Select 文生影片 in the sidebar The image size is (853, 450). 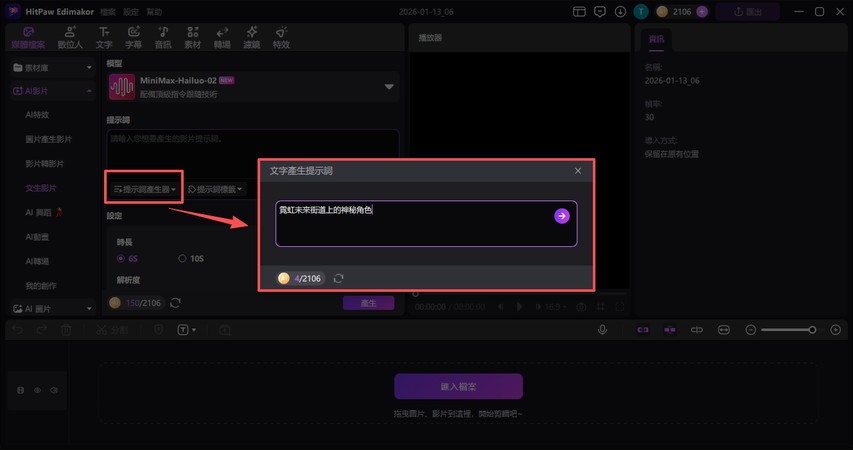pos(41,188)
